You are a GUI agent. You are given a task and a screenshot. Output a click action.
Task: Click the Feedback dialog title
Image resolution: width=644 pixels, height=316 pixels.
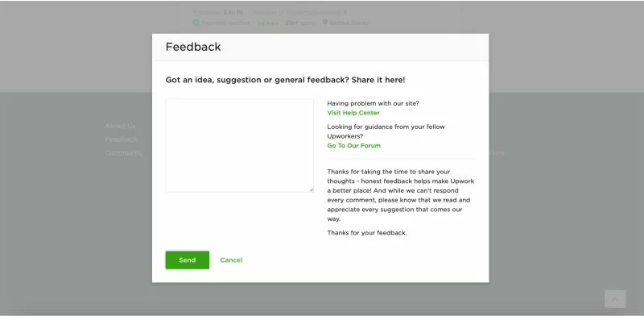(193, 47)
